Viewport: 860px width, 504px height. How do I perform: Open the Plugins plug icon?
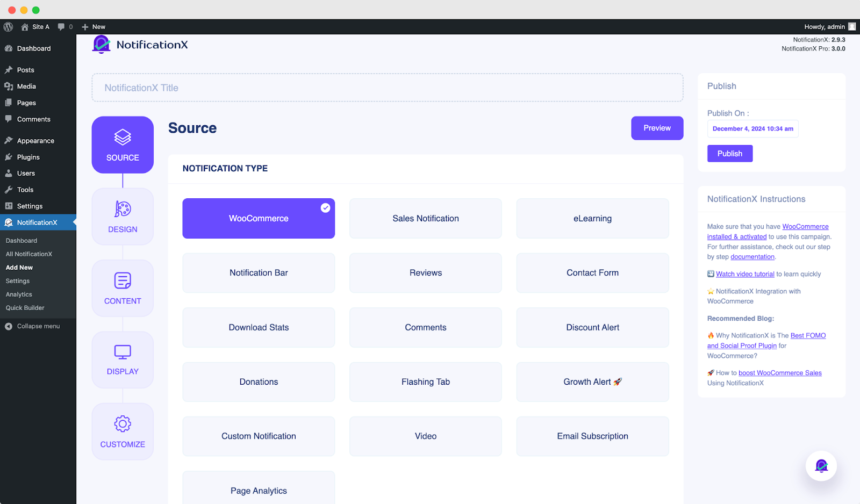coord(9,157)
